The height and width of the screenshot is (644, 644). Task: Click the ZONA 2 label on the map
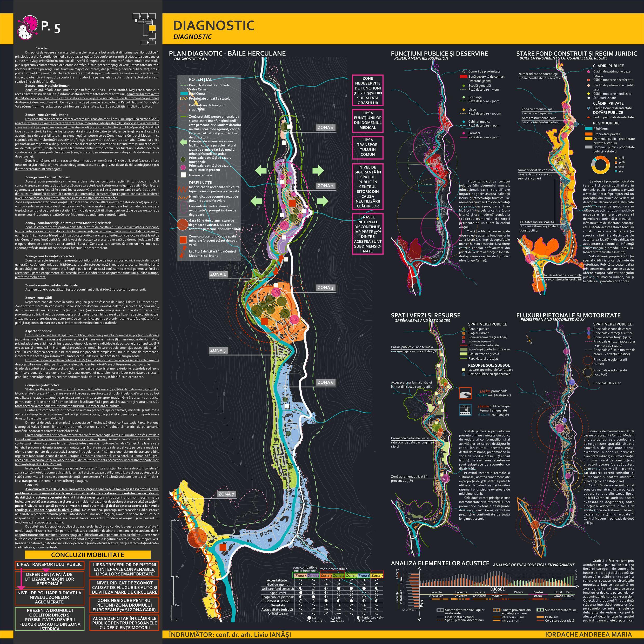point(325,186)
